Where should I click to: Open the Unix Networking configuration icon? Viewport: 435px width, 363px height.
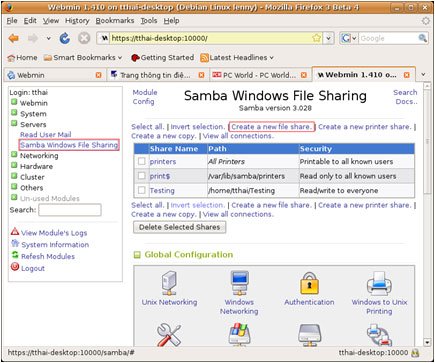point(169,283)
